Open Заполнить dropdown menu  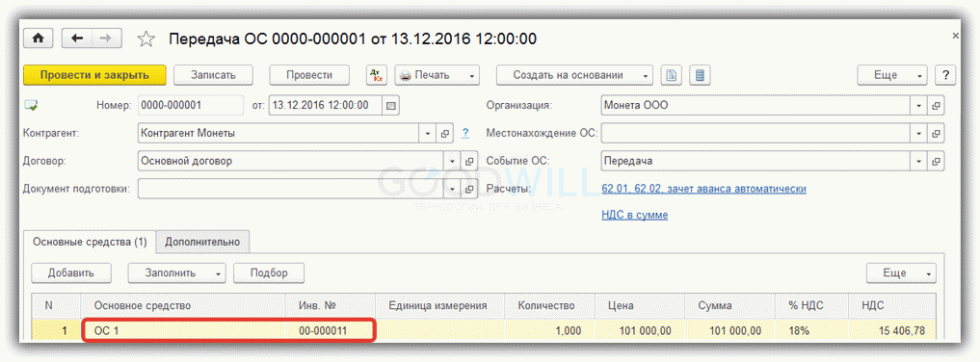pyautogui.click(x=177, y=272)
